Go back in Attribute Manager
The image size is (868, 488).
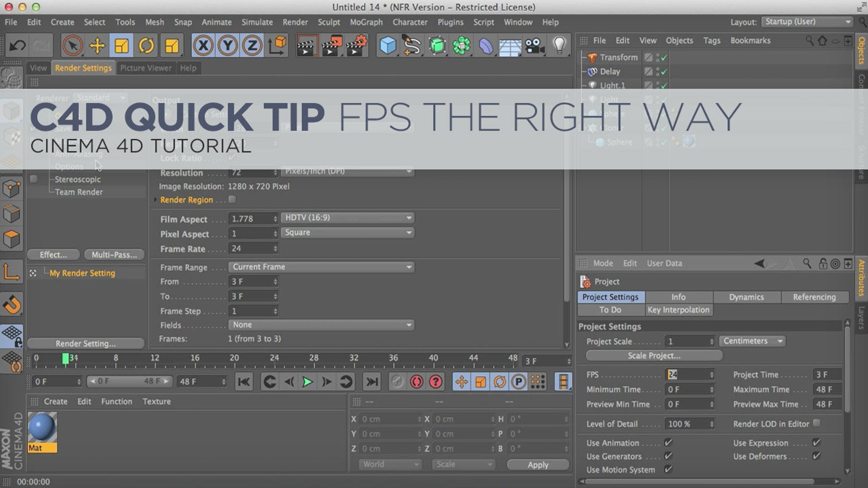[759, 264]
